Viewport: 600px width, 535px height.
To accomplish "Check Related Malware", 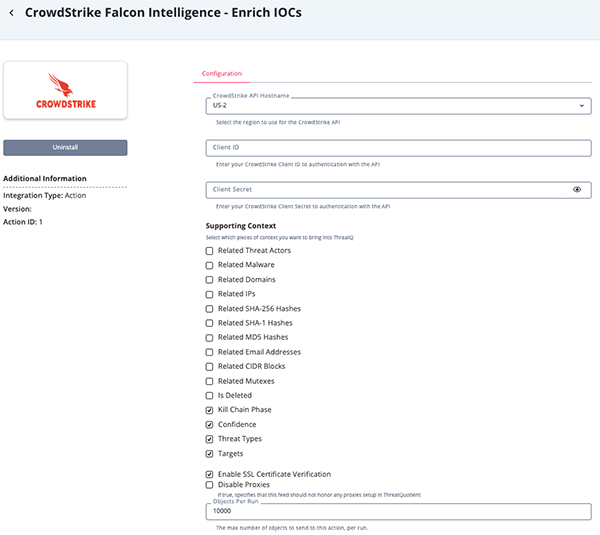I will click(209, 265).
